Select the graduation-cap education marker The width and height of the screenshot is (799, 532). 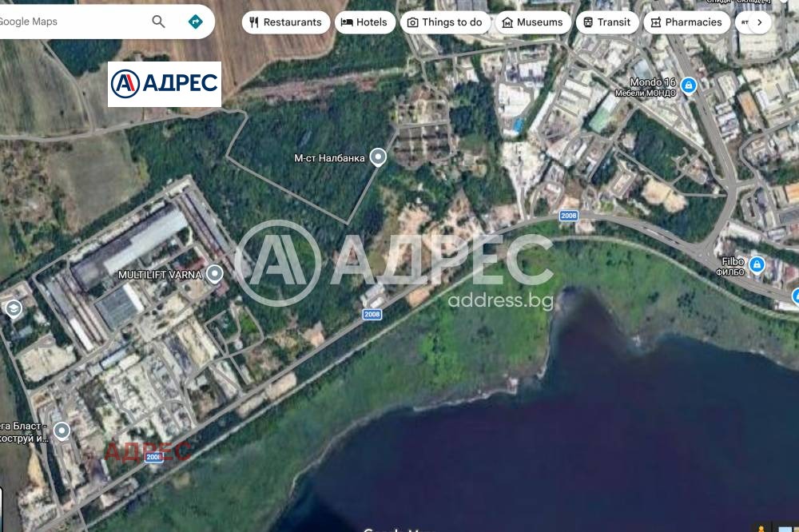click(13, 308)
